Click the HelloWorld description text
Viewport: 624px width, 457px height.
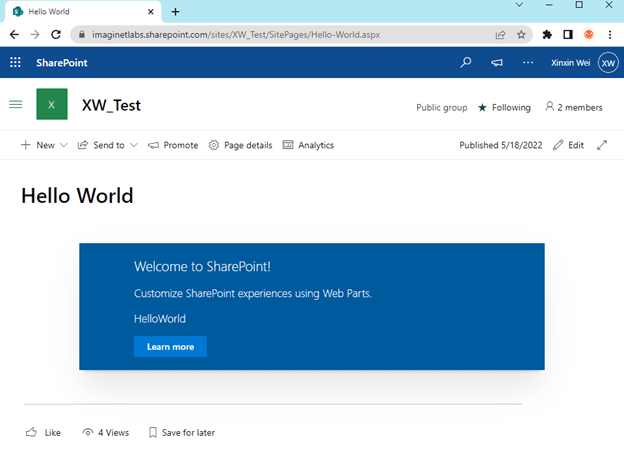click(x=160, y=318)
